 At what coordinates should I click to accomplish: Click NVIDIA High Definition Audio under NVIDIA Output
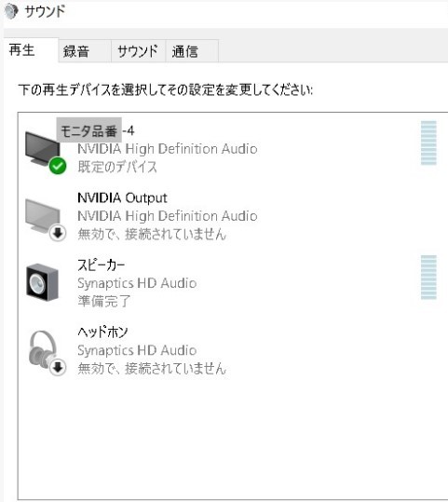click(168, 216)
